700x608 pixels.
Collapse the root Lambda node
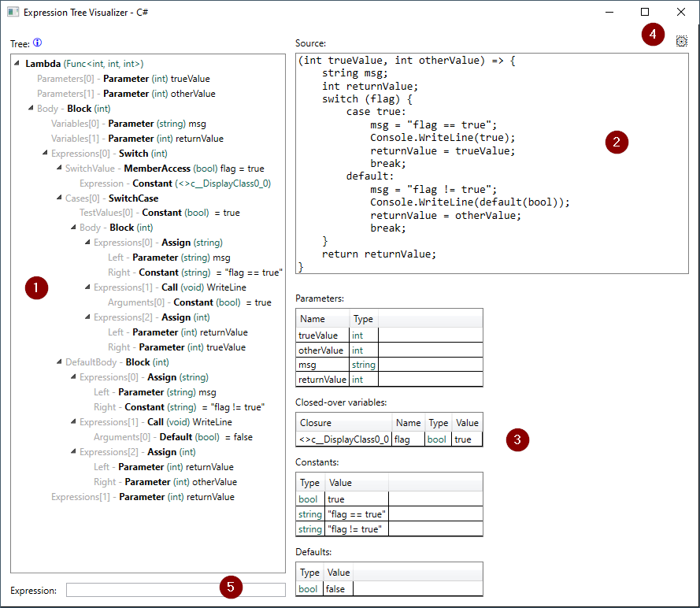click(x=18, y=64)
